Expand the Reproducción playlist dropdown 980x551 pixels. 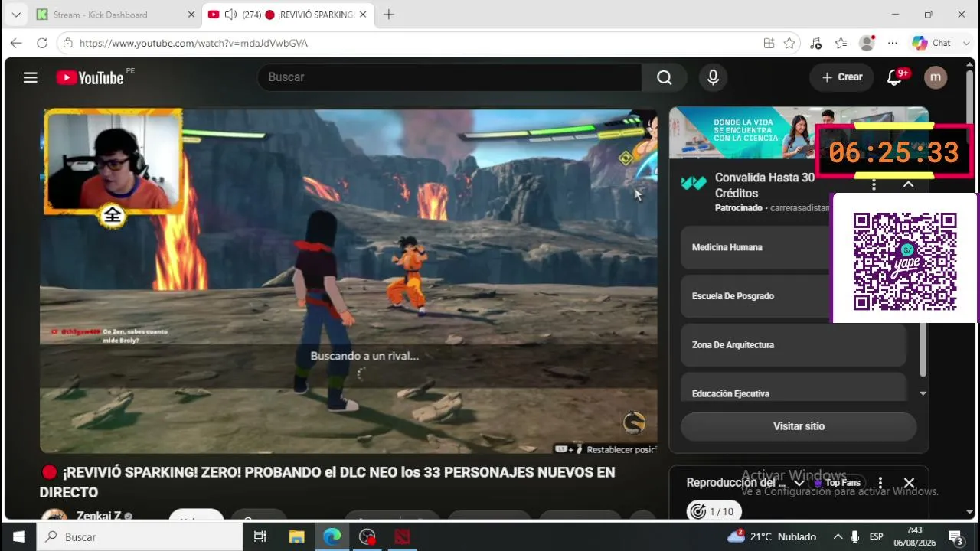point(799,483)
